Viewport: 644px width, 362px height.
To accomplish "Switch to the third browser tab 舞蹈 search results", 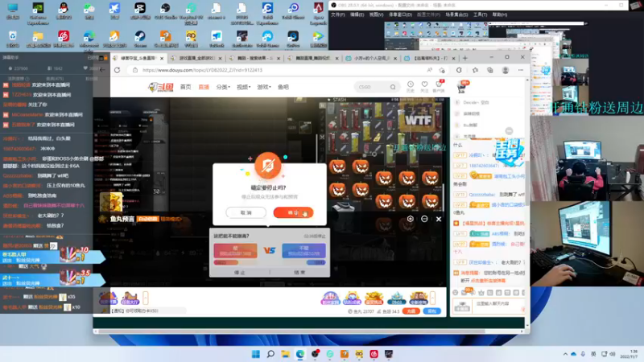I will (x=254, y=58).
